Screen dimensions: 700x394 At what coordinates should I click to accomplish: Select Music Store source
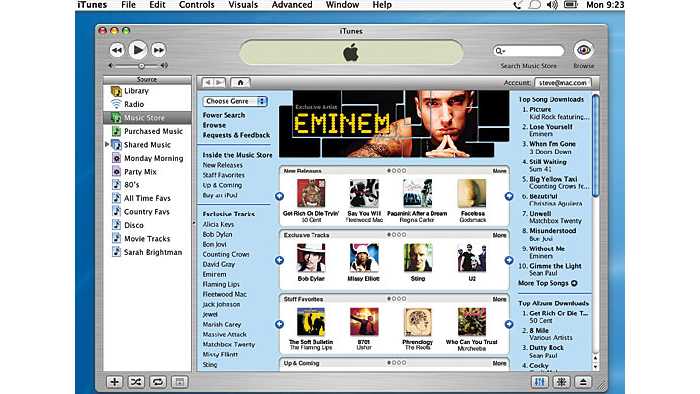click(147, 118)
